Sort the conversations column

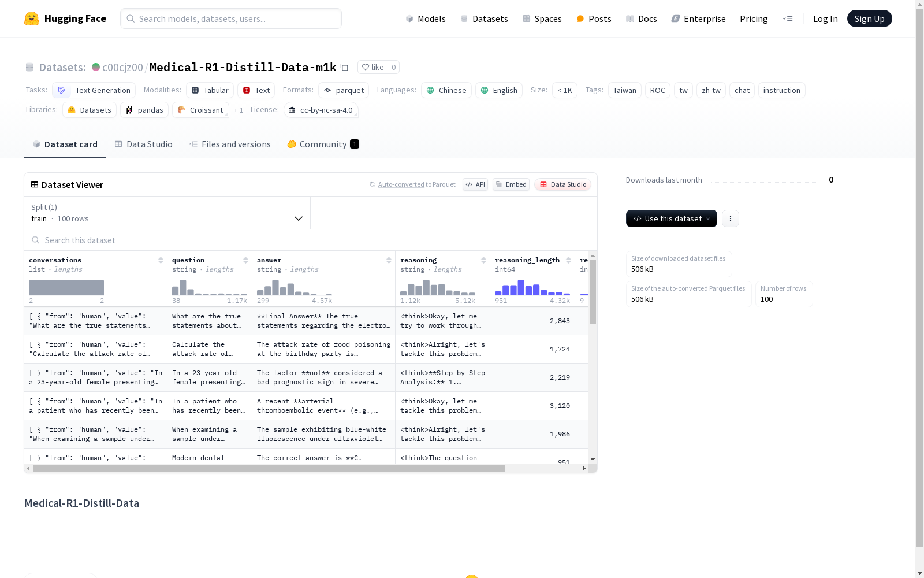161,260
